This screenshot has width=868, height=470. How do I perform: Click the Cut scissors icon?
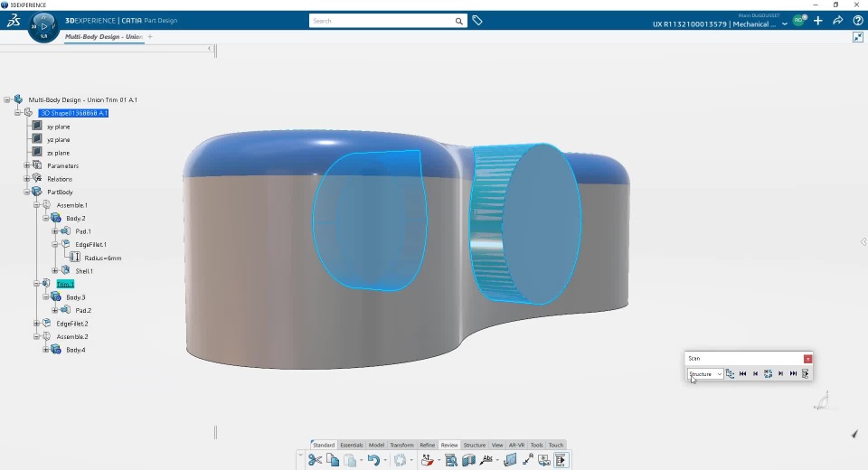point(315,460)
